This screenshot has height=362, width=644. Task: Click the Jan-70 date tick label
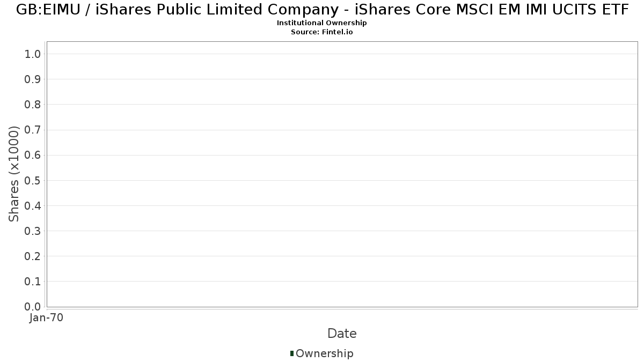point(47,317)
